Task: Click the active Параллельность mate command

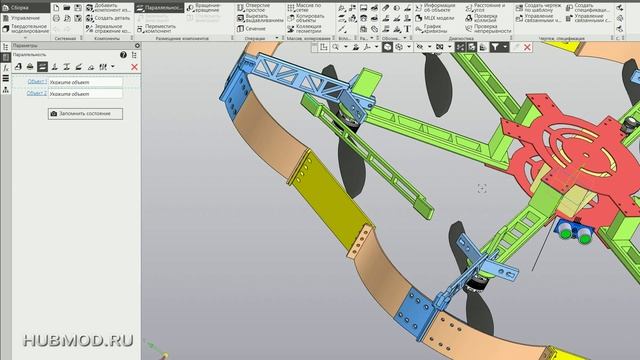Action: click(159, 8)
